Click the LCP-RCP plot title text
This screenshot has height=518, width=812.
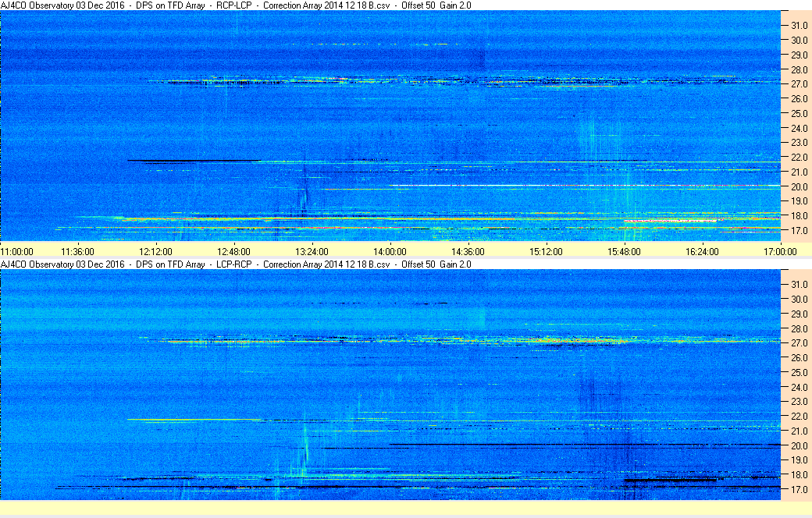(x=236, y=264)
